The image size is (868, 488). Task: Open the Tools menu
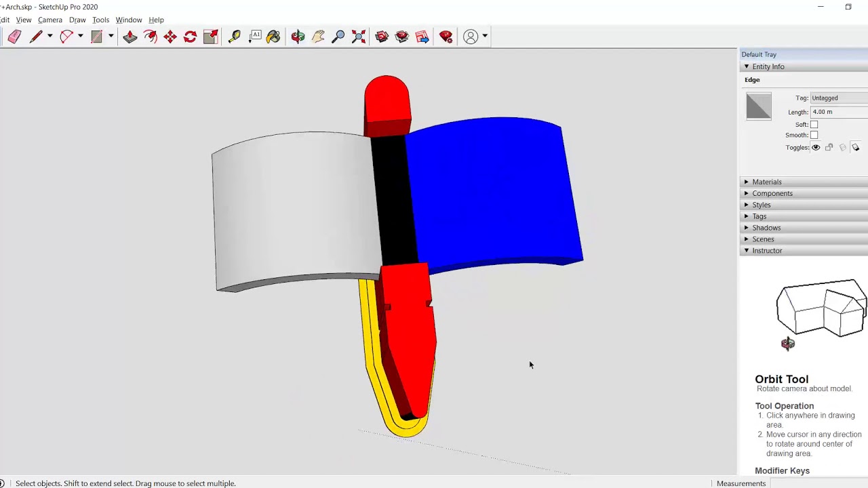[100, 20]
